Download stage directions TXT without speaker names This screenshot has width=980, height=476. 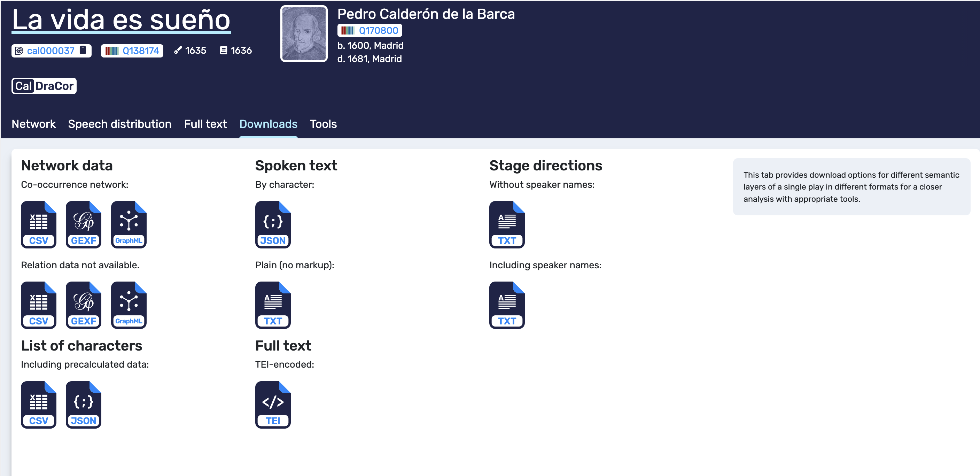coord(507,225)
